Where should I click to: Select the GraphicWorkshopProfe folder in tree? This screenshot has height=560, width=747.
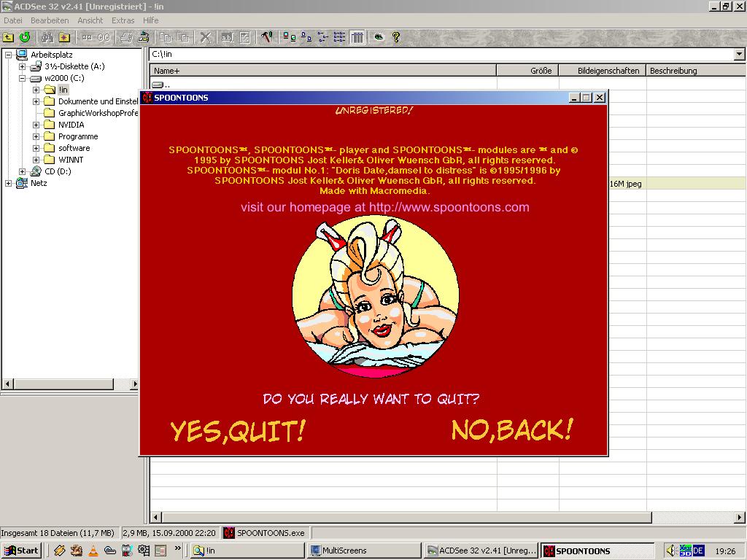tap(98, 113)
